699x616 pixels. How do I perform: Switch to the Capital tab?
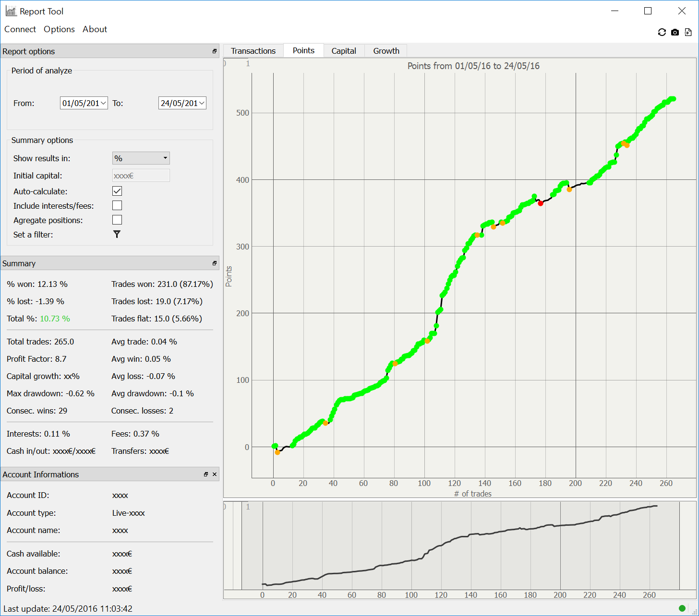coord(344,51)
